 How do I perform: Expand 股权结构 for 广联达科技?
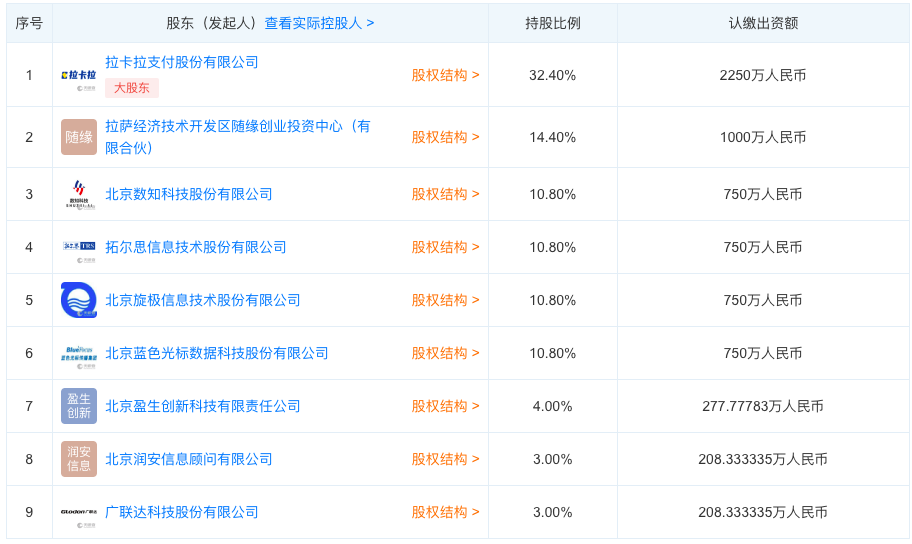(x=446, y=512)
